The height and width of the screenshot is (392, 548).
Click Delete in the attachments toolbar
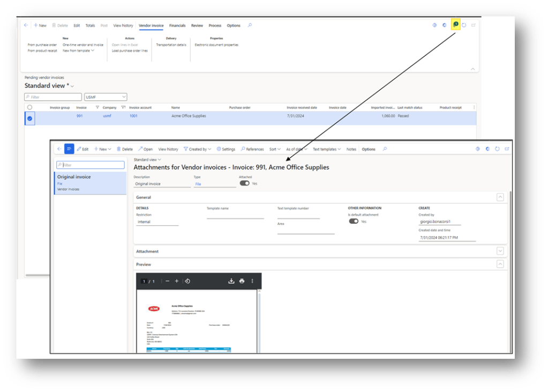point(125,149)
